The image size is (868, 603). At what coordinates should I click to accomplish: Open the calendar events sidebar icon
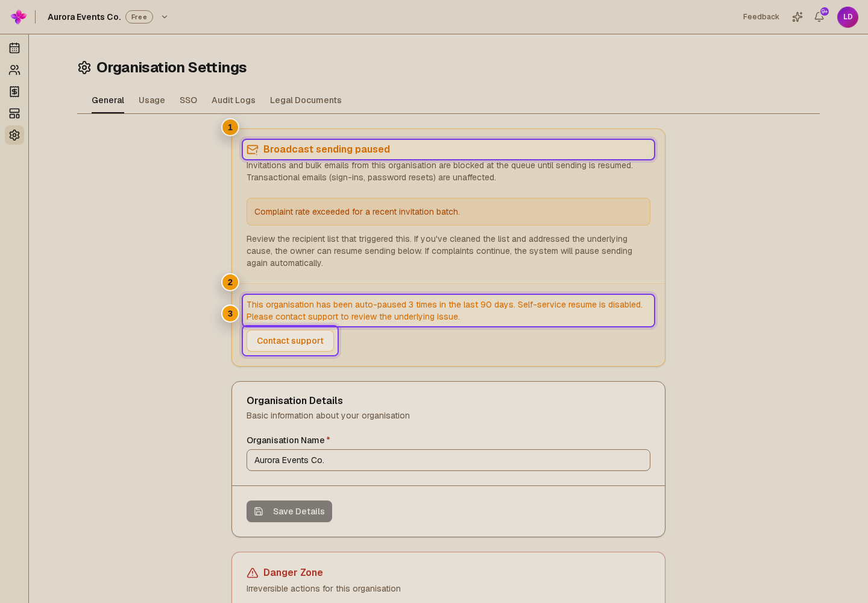14,48
